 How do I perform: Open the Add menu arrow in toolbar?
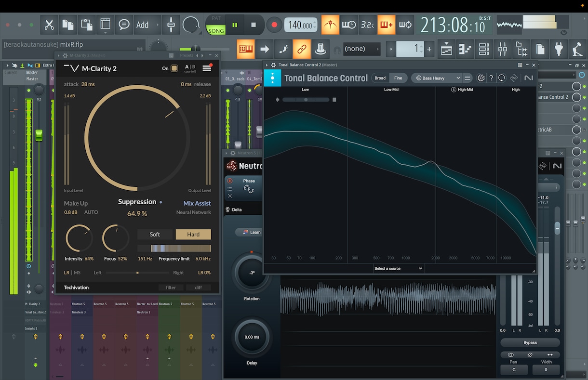157,25
